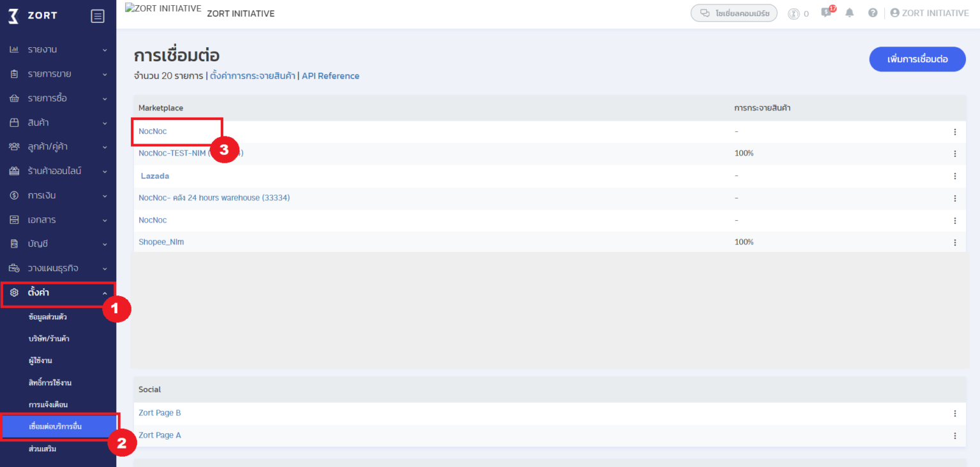This screenshot has height=467, width=980.
Task: Click the การเงิน finance coin icon
Action: (14, 195)
